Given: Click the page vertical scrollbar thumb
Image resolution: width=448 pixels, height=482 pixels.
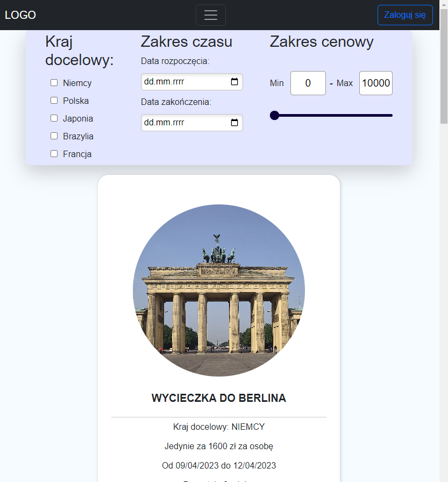Looking at the screenshot, I should (444, 66).
